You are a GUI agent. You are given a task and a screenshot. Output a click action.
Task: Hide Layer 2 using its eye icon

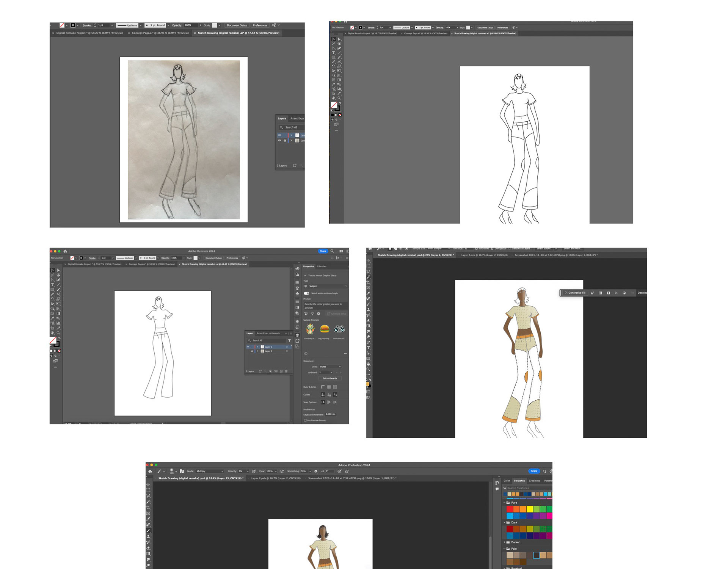248,346
